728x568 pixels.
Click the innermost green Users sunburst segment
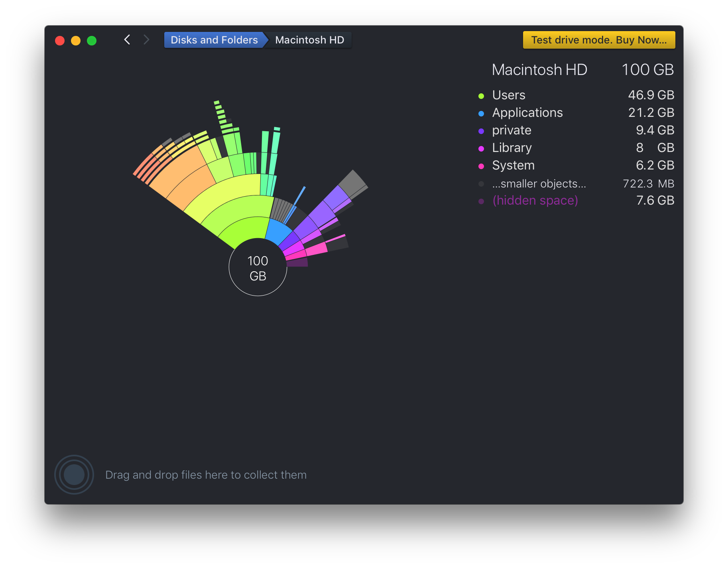coord(247,231)
